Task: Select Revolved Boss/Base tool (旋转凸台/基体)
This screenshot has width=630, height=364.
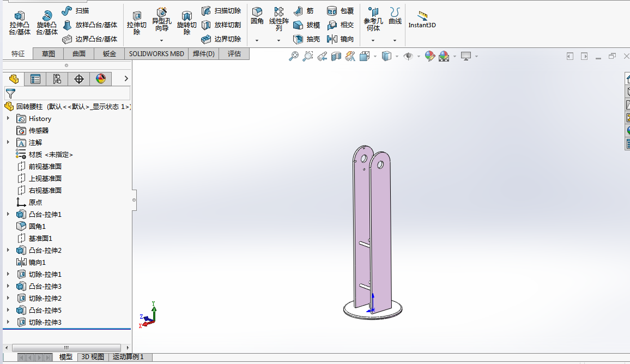Action: [47, 23]
